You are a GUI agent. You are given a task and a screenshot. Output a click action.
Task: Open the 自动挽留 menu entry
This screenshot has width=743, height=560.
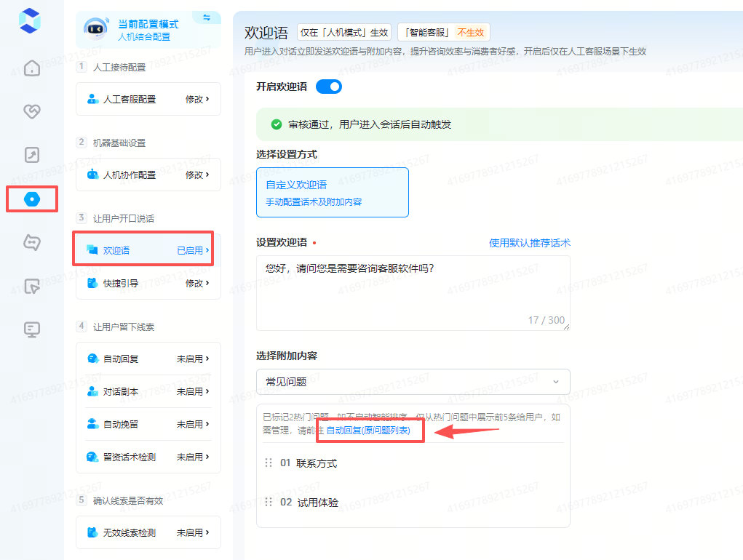[148, 424]
